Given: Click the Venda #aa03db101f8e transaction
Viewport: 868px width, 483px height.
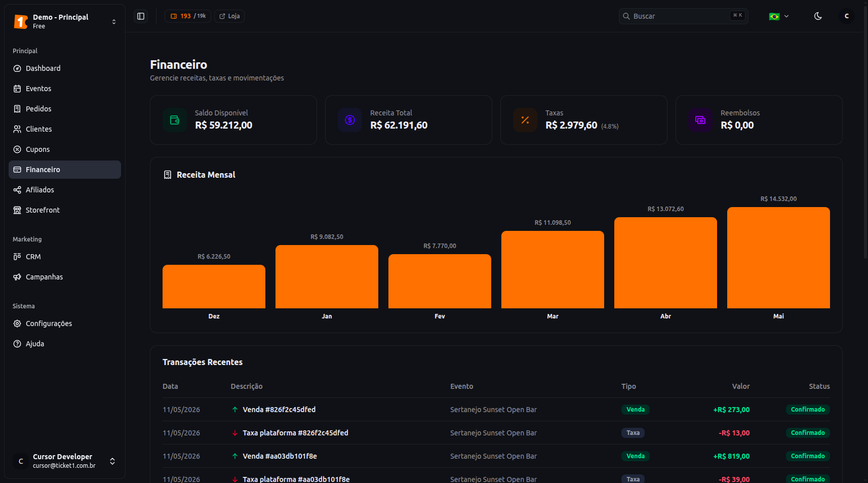Looking at the screenshot, I should tap(280, 456).
